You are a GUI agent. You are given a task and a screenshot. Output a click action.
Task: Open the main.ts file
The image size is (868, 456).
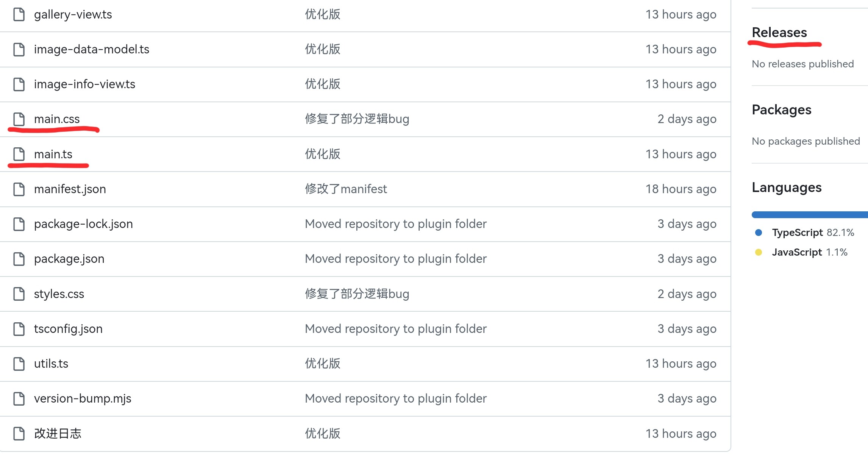pyautogui.click(x=53, y=154)
